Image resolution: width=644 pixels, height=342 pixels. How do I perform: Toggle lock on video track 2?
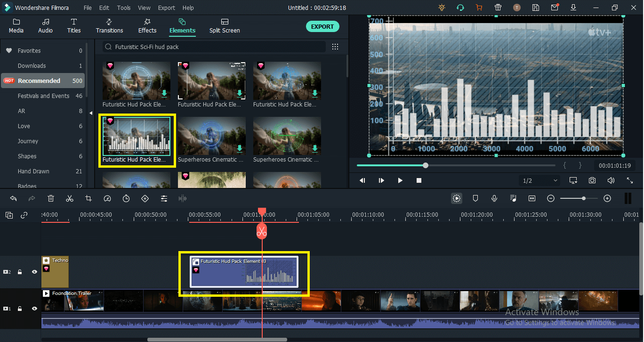[x=20, y=272]
